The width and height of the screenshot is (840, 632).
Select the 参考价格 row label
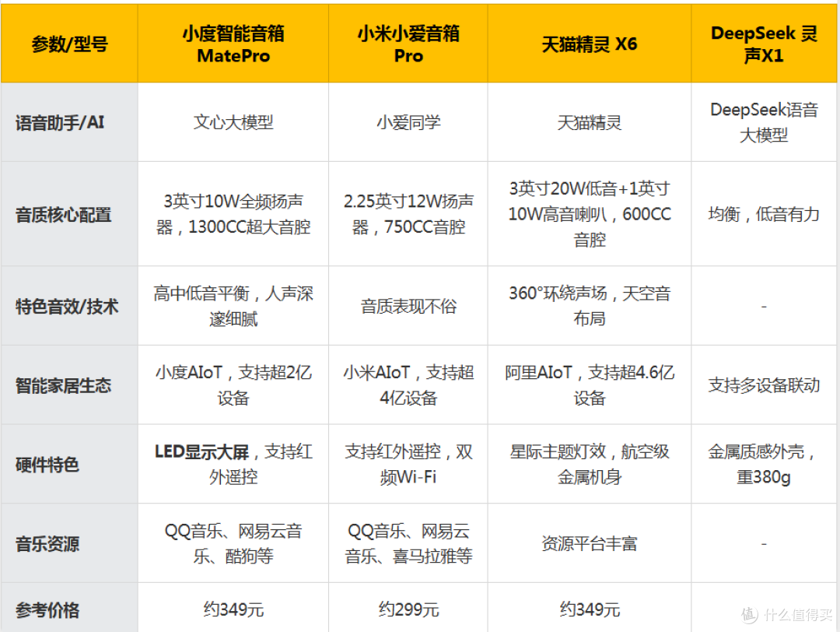click(x=69, y=607)
